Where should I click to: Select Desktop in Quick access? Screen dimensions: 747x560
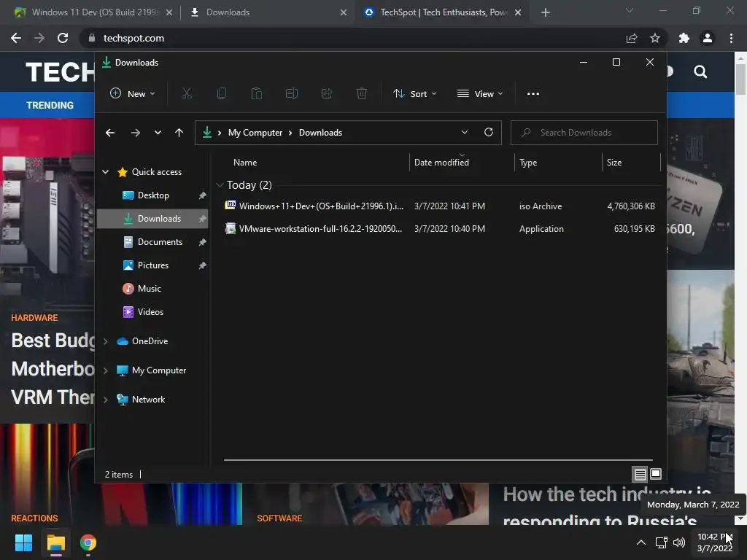(x=152, y=195)
